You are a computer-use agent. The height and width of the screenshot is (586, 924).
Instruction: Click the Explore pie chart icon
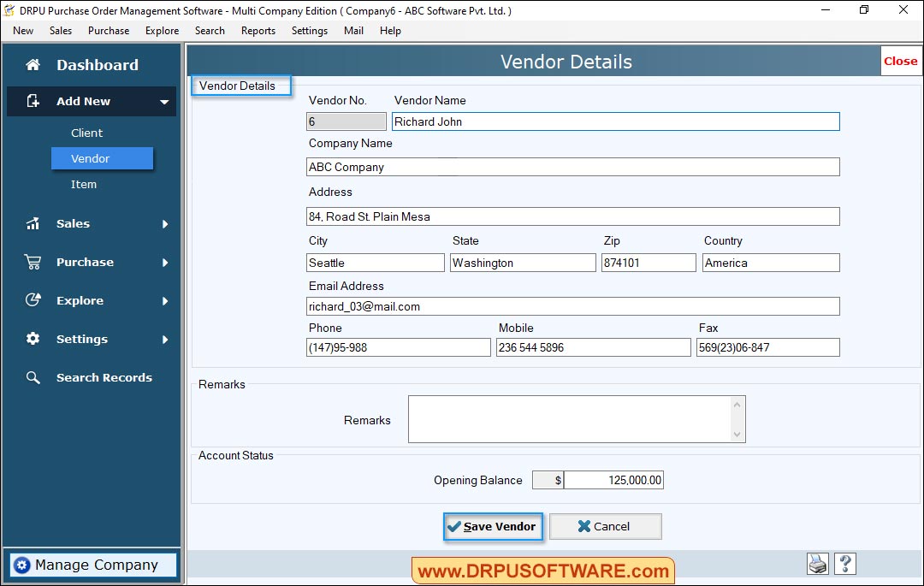pyautogui.click(x=33, y=300)
